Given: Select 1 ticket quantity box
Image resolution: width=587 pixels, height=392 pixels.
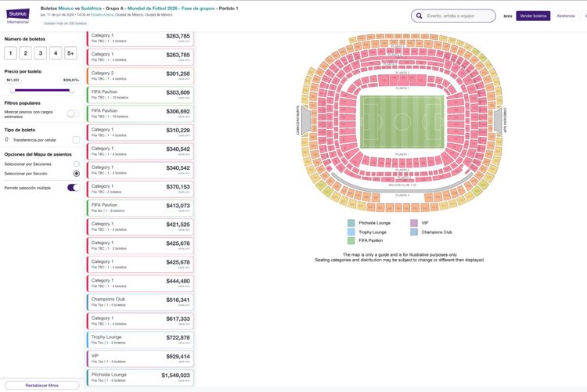Looking at the screenshot, I should tap(10, 53).
